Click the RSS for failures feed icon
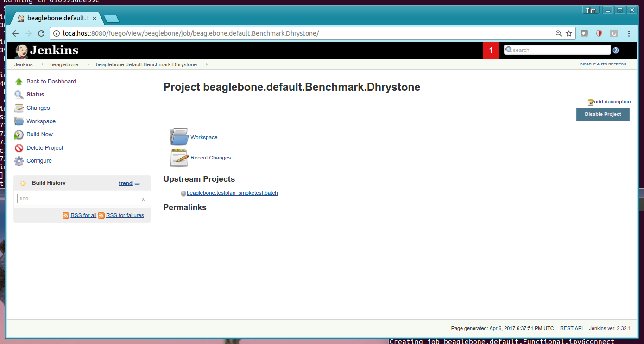The image size is (644, 344). pyautogui.click(x=101, y=216)
